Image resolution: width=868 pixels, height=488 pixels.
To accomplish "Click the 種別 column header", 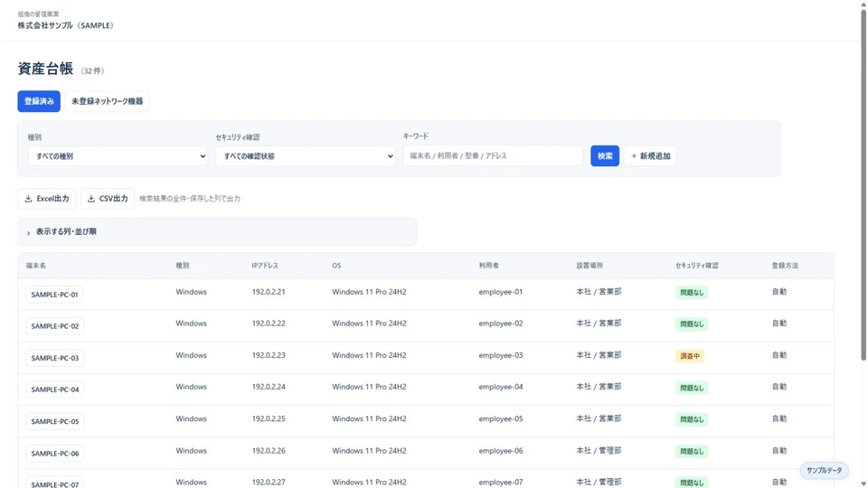I will [183, 266].
